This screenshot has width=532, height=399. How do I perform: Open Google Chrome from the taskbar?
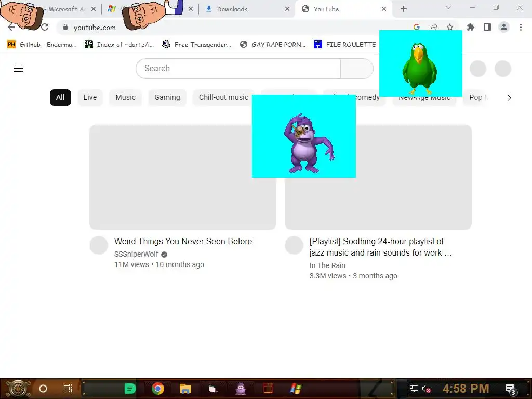158,389
